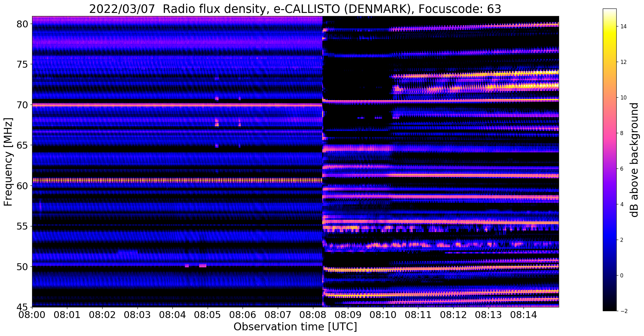Click the 08:00 time tick label
This screenshot has height=336, width=644.
point(32,315)
